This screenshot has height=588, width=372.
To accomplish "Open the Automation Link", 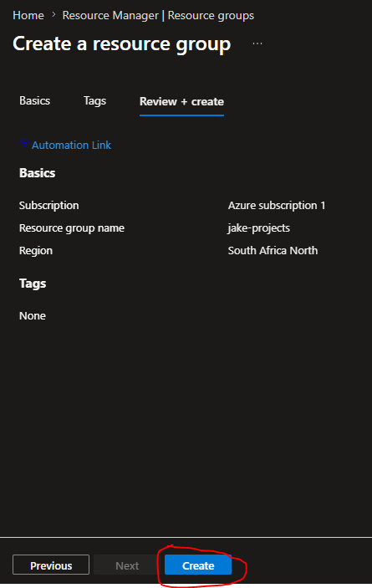I will pyautogui.click(x=71, y=146).
